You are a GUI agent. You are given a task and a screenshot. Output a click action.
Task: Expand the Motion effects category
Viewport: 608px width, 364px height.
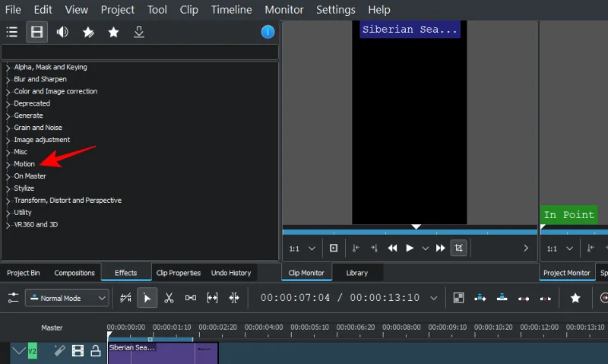[8, 164]
